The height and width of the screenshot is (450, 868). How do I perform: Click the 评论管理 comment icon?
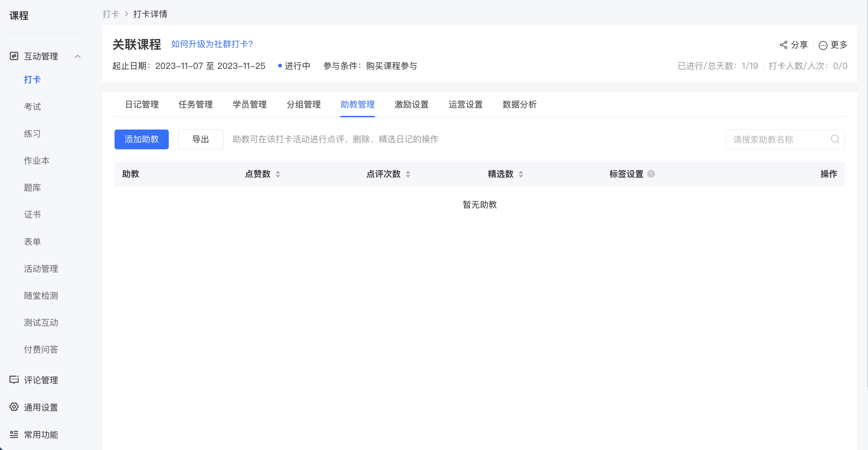(14, 380)
